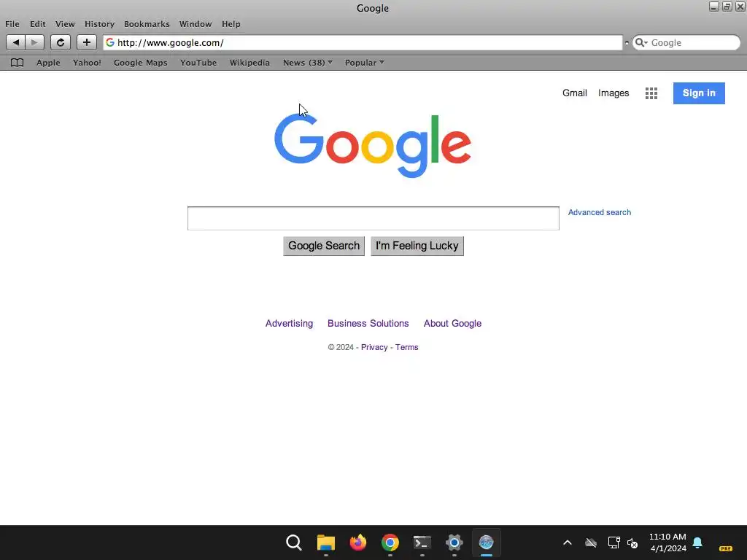Viewport: 747px width, 560px height.
Task: Open the network display tray icon
Action: [x=614, y=542]
